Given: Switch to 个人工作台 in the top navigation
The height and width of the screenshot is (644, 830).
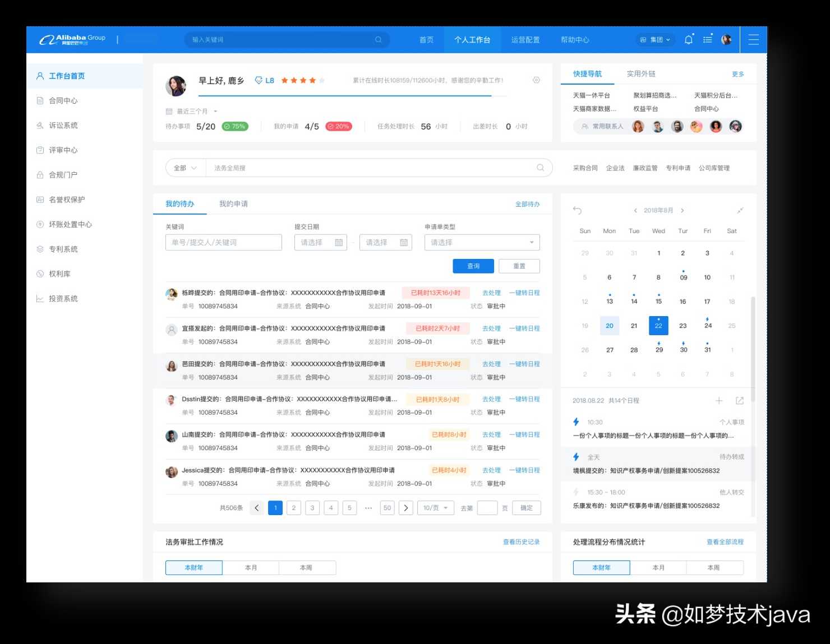Looking at the screenshot, I should pos(472,40).
